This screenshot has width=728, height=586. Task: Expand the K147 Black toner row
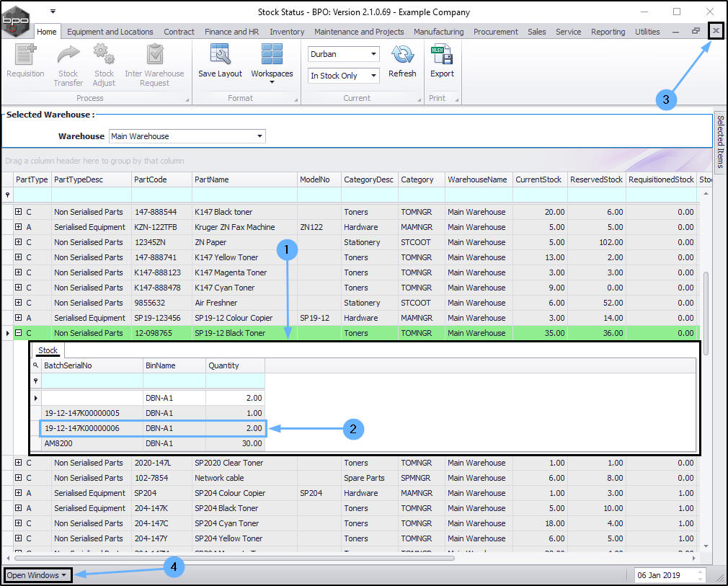click(19, 212)
